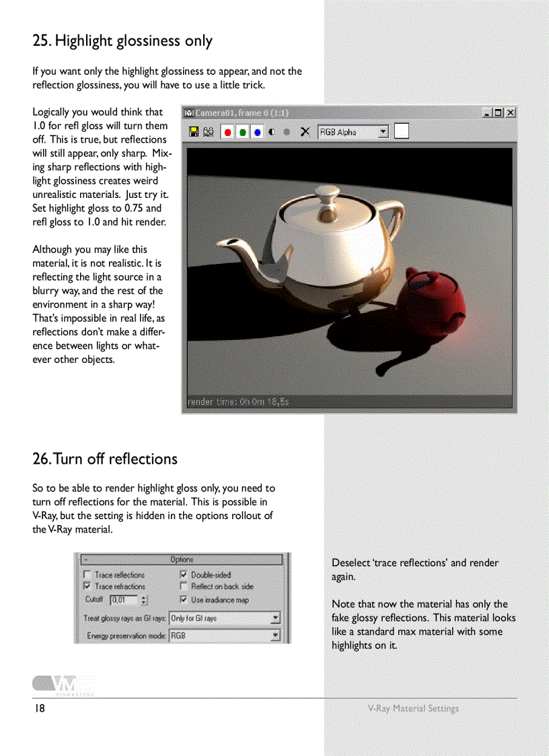Screen dimensions: 549x756
Task: Clear the rendered frame buffer
Action: click(305, 132)
